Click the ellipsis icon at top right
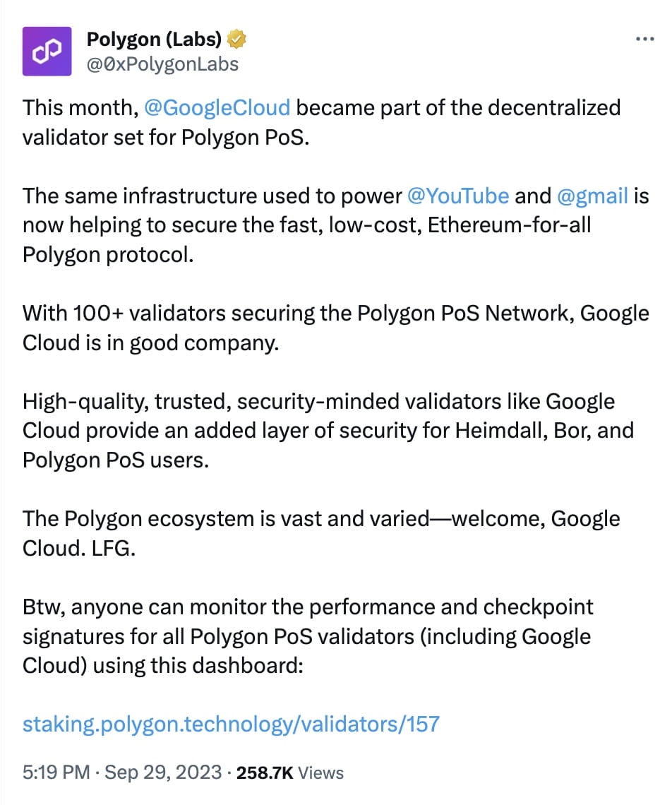The width and height of the screenshot is (672, 805). click(643, 39)
